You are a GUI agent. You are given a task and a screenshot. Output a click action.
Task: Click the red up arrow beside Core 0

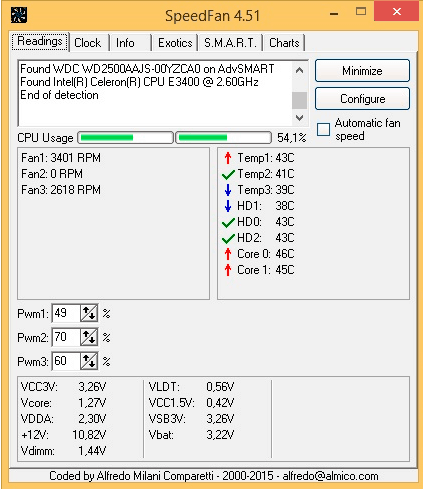tap(228, 254)
